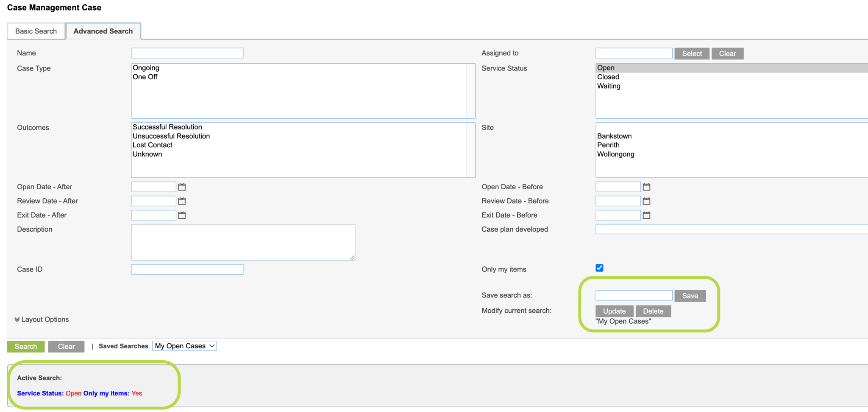
Task: Open the calendar picker for Open Date - After
Action: (x=182, y=187)
